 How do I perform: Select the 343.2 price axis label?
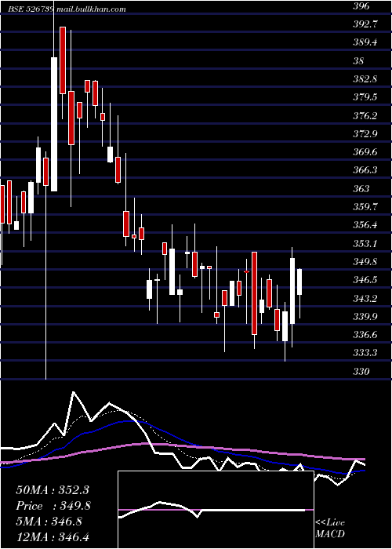tap(365, 298)
